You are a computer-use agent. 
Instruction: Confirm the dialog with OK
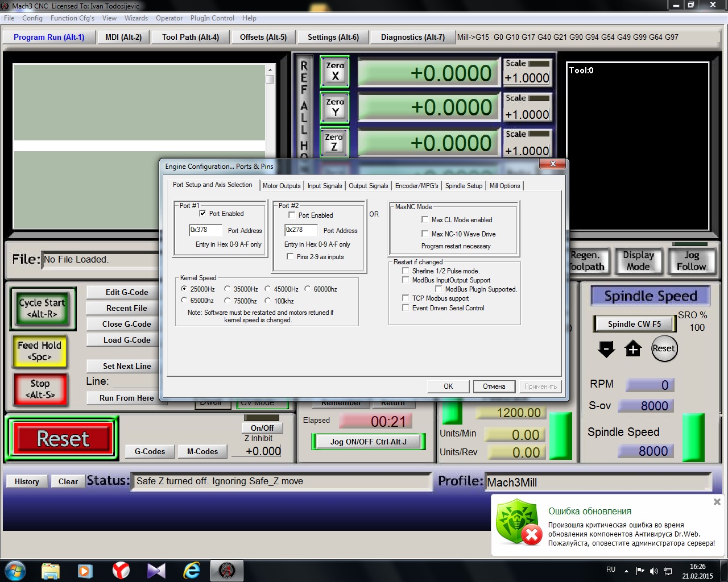[448, 386]
